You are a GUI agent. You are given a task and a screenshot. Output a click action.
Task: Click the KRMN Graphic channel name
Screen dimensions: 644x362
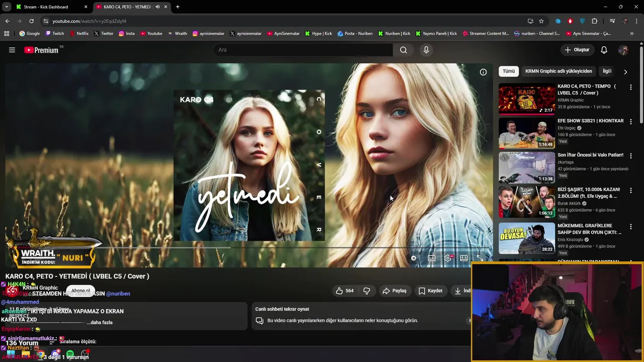coord(40,288)
